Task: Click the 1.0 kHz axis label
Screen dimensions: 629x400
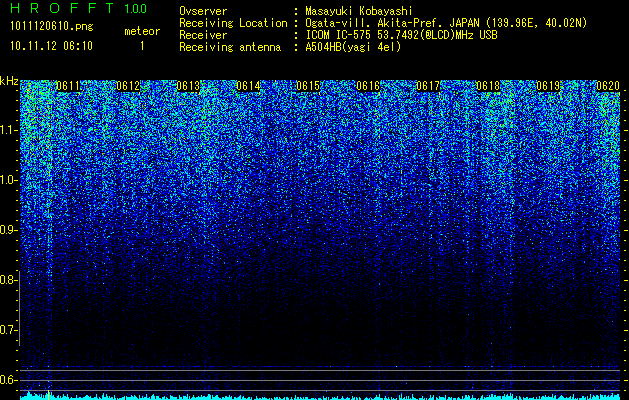Action: 8,180
